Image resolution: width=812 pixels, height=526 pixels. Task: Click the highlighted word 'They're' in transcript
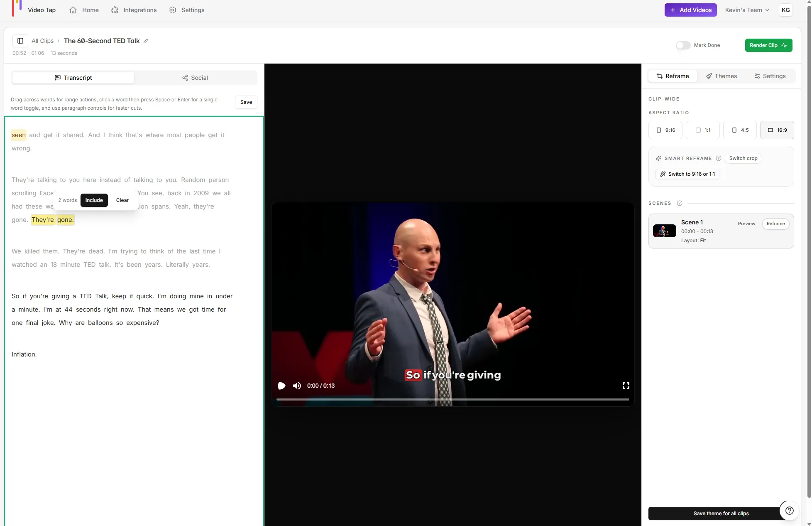pyautogui.click(x=43, y=220)
